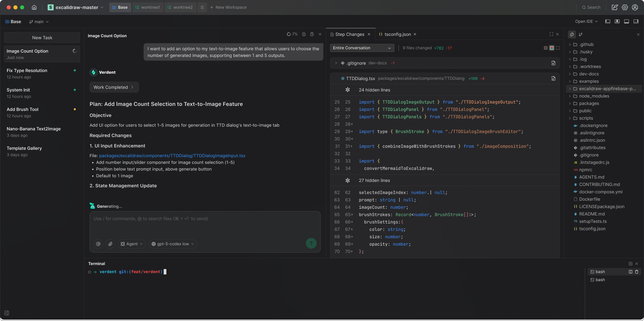Switch to the tsconfig.json tab
The width and height of the screenshot is (644, 321).
pos(397,34)
